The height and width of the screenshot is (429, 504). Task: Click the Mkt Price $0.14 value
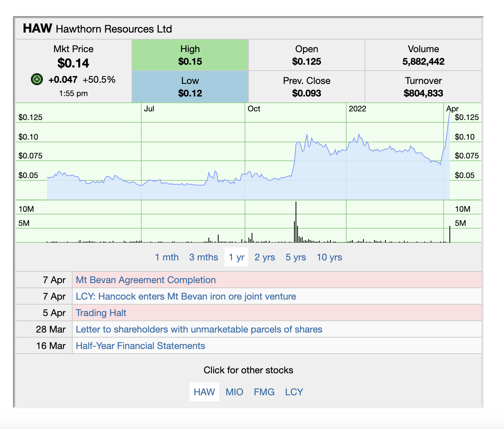73,63
